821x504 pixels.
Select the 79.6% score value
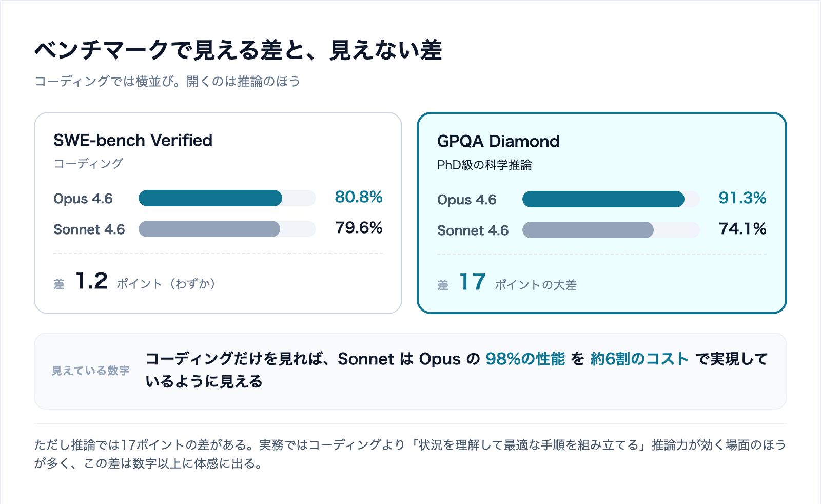tap(359, 228)
